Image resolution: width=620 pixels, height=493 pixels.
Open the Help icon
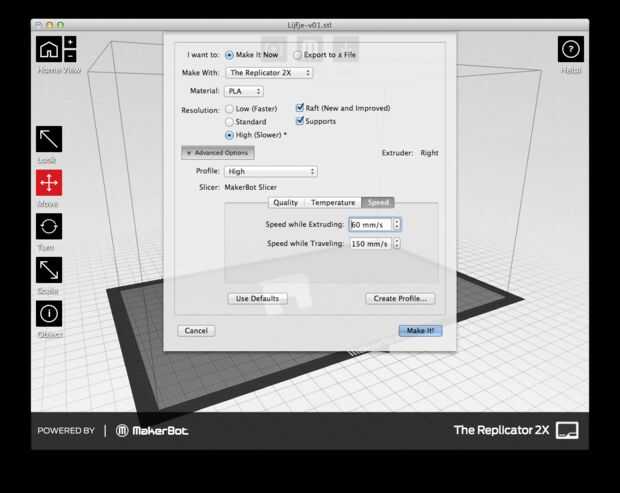tap(571, 49)
